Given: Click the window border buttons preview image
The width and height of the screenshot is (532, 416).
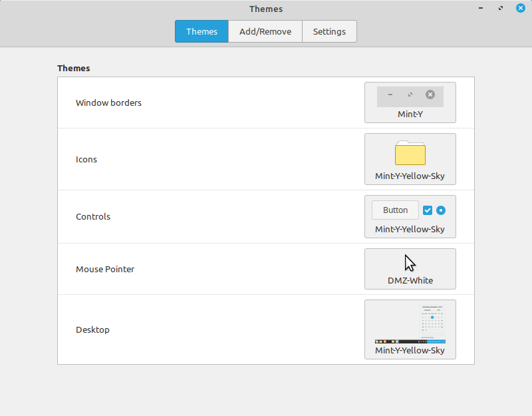Looking at the screenshot, I should (x=410, y=97).
